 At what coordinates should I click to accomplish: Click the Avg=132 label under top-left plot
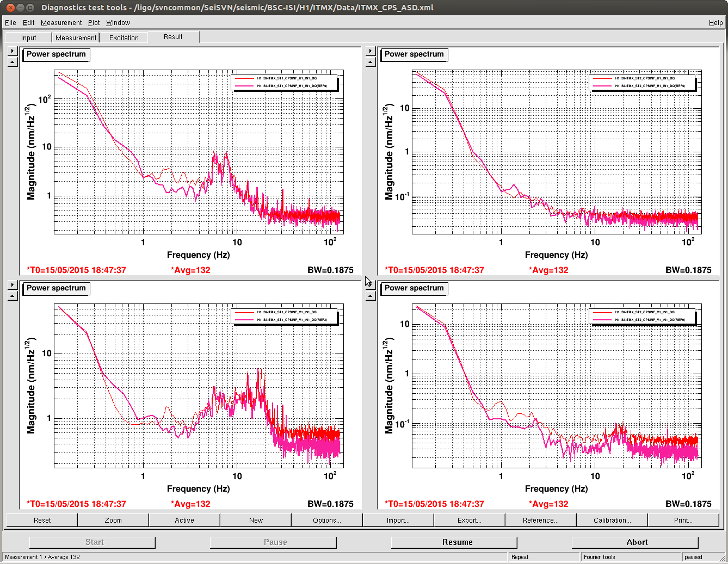click(190, 270)
